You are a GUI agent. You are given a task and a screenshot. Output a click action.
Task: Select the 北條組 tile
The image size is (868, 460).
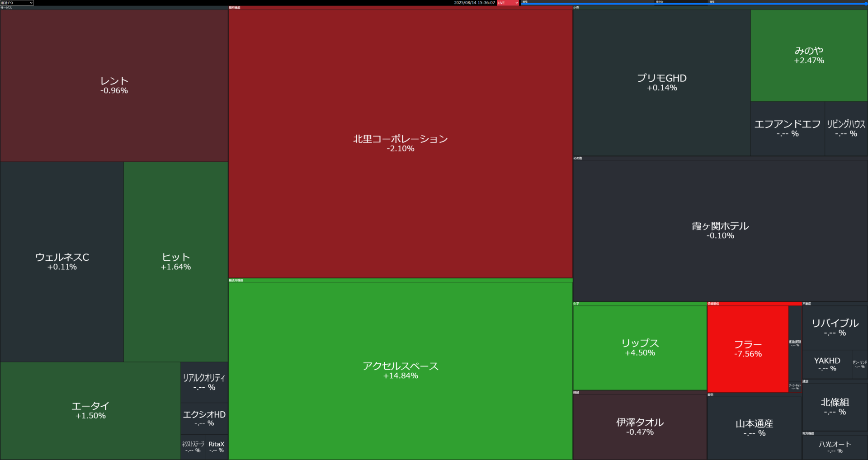[x=835, y=407]
